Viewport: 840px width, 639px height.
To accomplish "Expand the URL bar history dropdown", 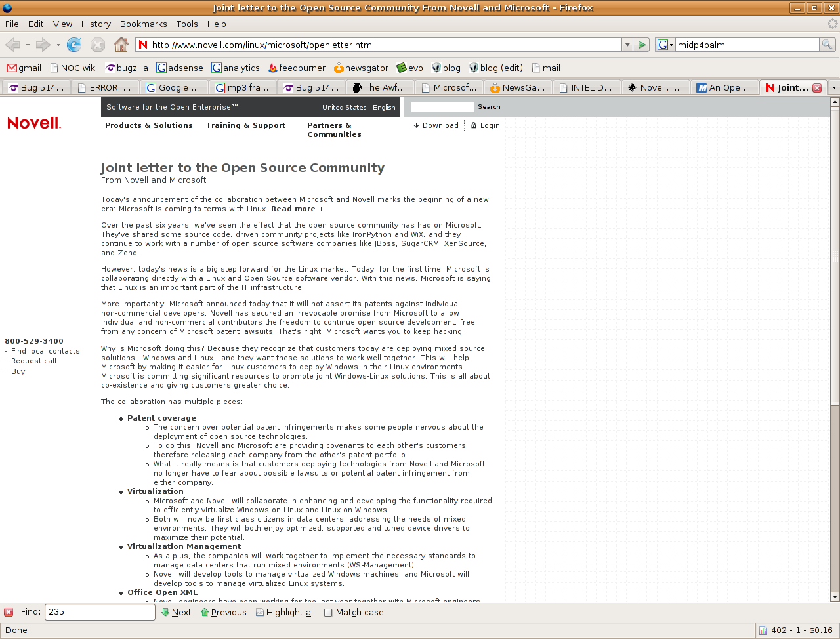I will click(627, 45).
